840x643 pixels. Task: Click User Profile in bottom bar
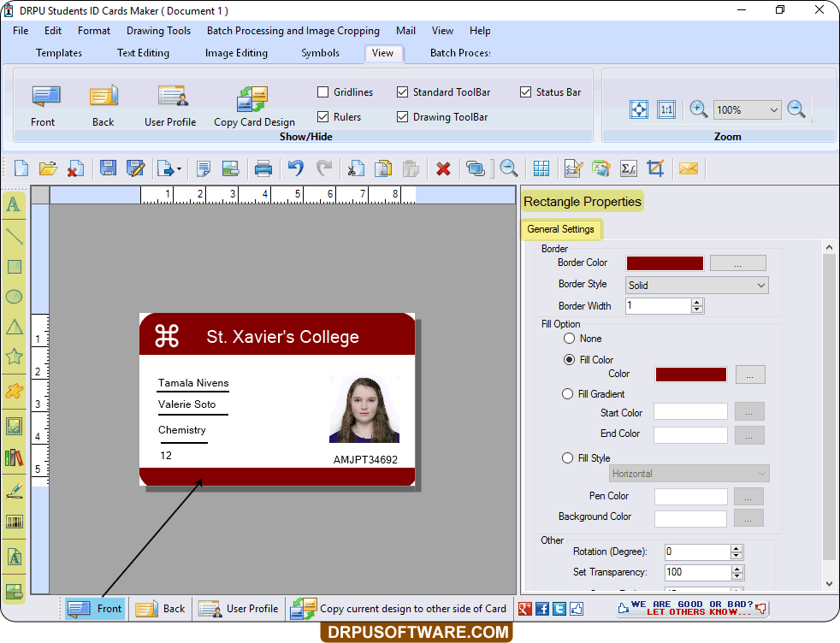coord(239,609)
